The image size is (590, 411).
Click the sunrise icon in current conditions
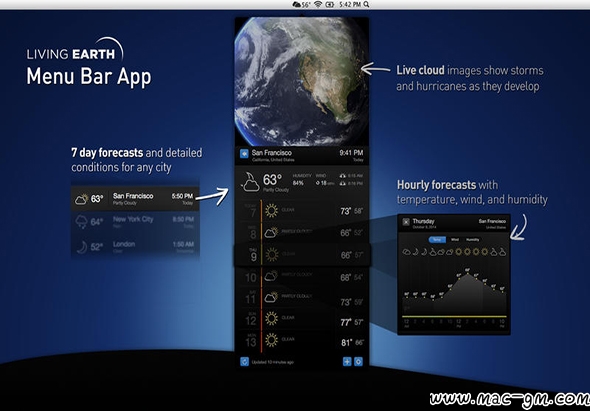(x=342, y=176)
